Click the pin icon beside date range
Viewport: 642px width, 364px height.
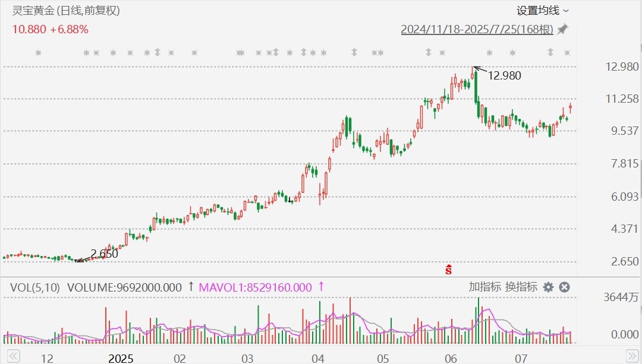563,29
